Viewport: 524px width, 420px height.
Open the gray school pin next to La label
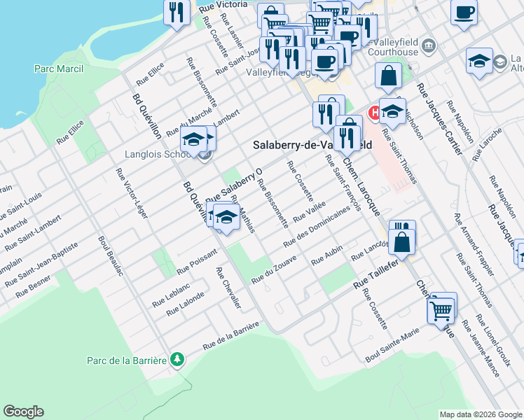[500, 63]
